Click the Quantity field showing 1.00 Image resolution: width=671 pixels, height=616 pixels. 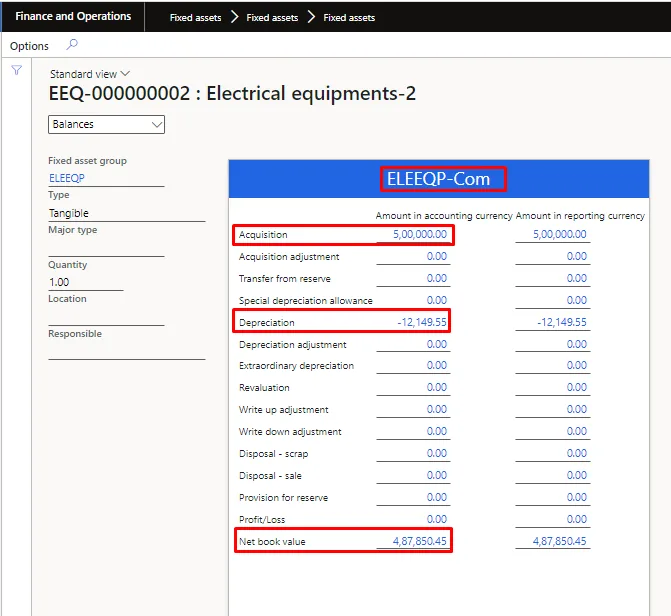coord(86,282)
